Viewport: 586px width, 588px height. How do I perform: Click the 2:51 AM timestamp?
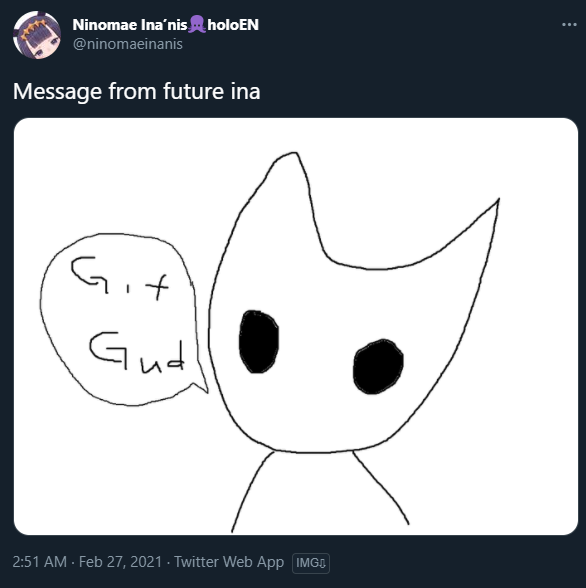pos(39,562)
